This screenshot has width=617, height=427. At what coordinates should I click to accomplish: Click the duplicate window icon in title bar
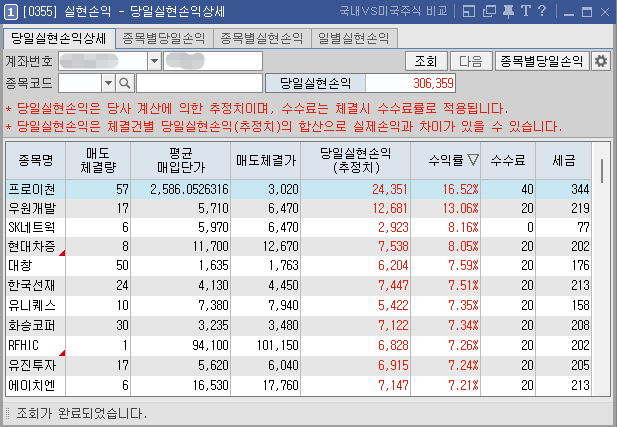(489, 11)
